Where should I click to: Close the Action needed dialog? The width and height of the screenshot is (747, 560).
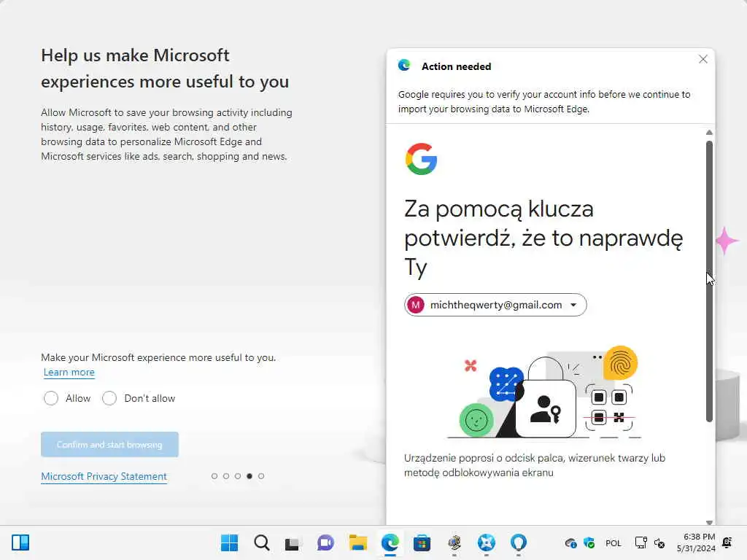pos(703,59)
